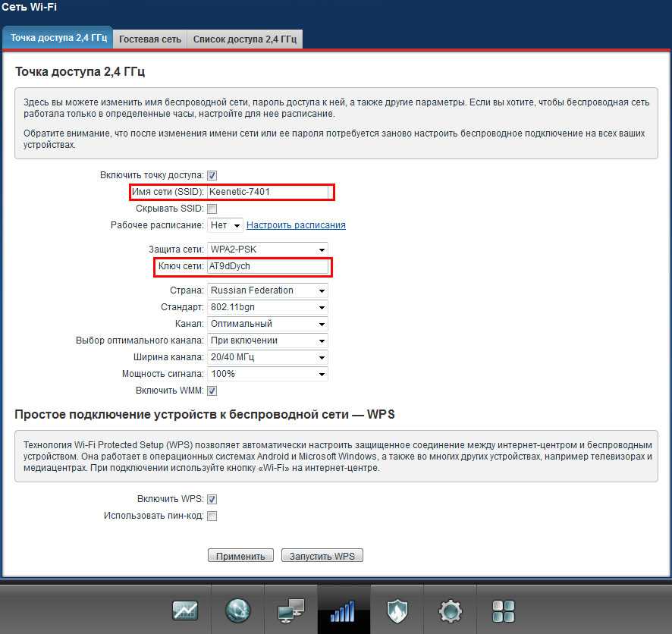Open the home network computers icon
This screenshot has width=672, height=634.
(290, 610)
